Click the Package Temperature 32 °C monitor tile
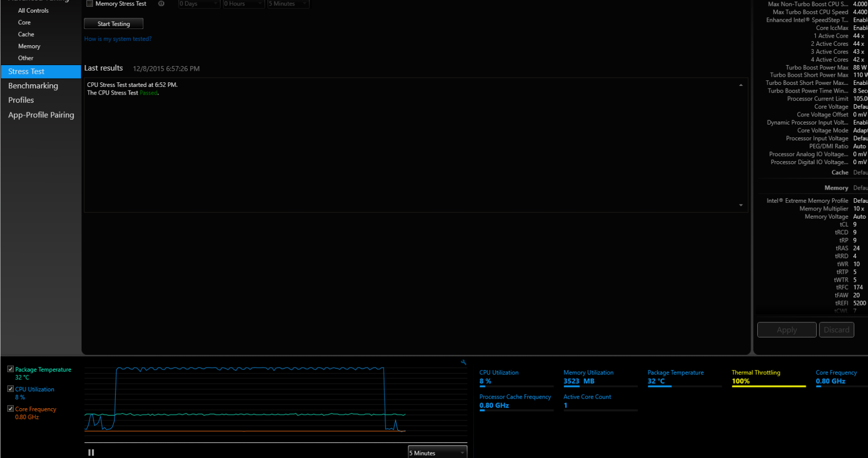The height and width of the screenshot is (458, 868). (684, 378)
